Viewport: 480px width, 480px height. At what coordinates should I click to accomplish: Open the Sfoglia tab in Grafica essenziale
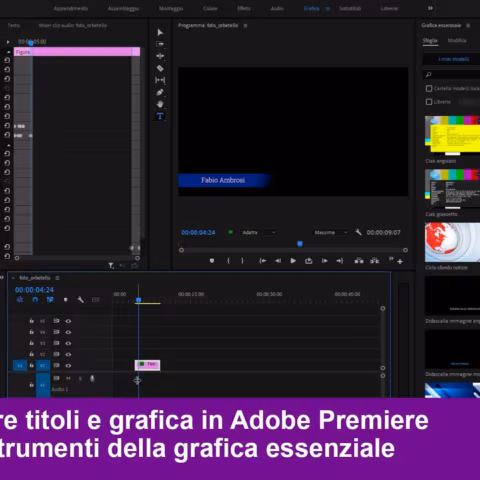430,40
